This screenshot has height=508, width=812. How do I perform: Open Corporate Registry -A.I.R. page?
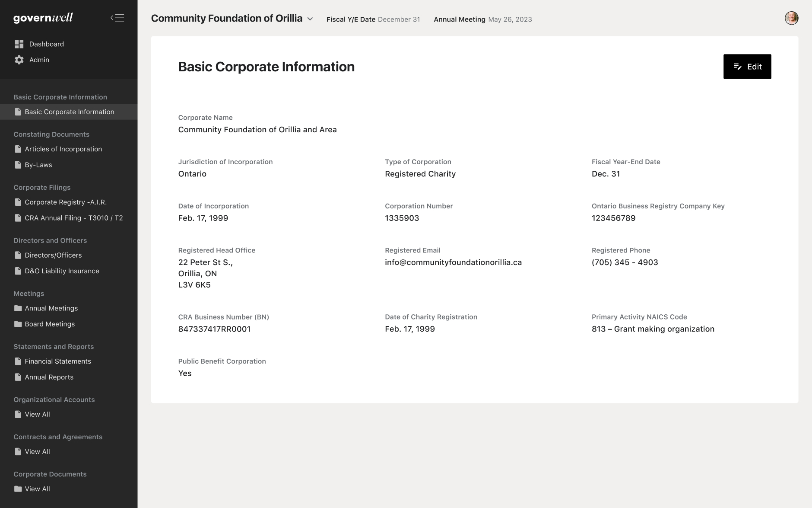click(x=66, y=202)
